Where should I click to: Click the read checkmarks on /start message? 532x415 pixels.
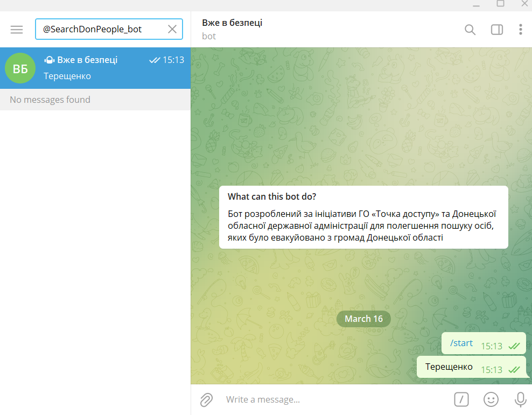click(514, 346)
